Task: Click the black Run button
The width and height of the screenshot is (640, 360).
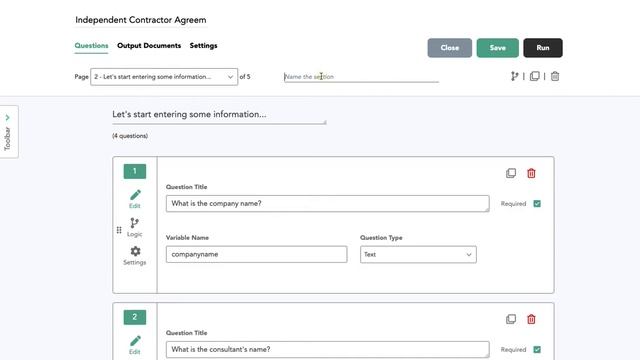Action: (543, 48)
